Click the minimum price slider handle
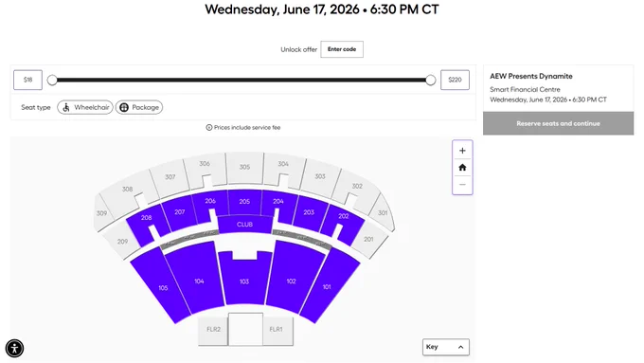 [x=52, y=81]
